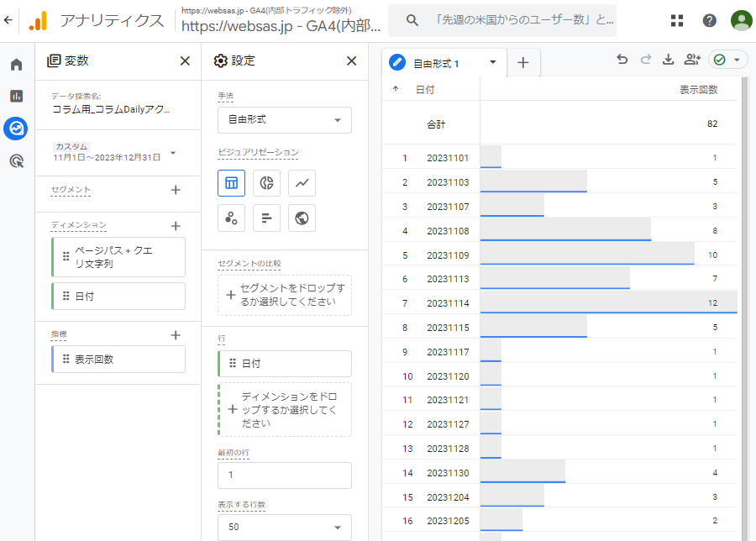Open the help menu icon

(709, 20)
